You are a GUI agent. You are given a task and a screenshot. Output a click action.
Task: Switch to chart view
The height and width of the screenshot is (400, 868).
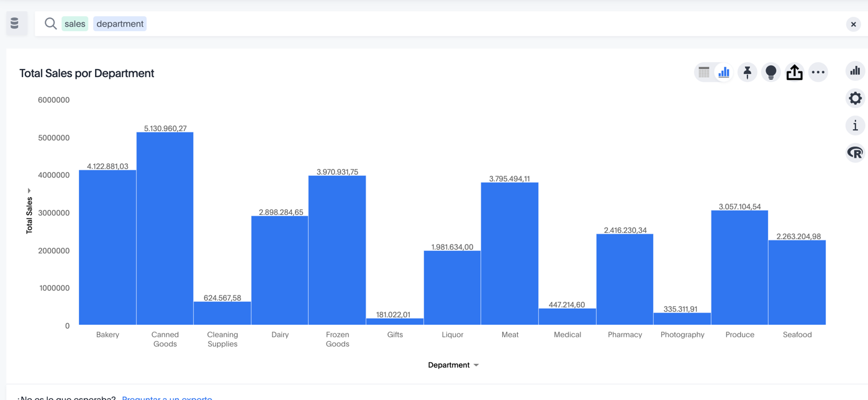[724, 73]
